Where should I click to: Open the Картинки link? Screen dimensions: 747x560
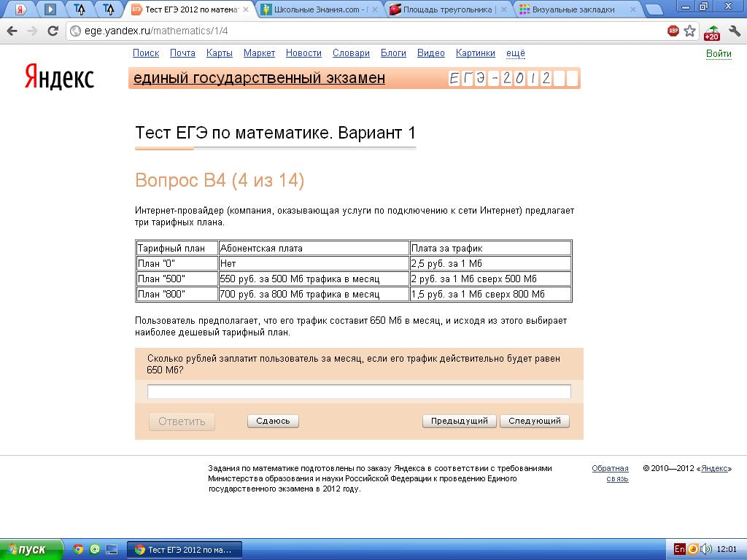tap(476, 53)
